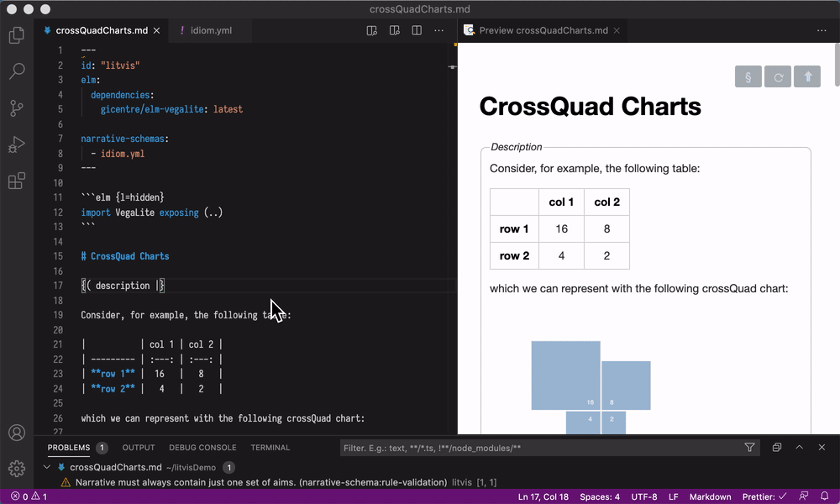Click the "row 2" header in preview table
This screenshot has width=840, height=504.
click(x=514, y=255)
